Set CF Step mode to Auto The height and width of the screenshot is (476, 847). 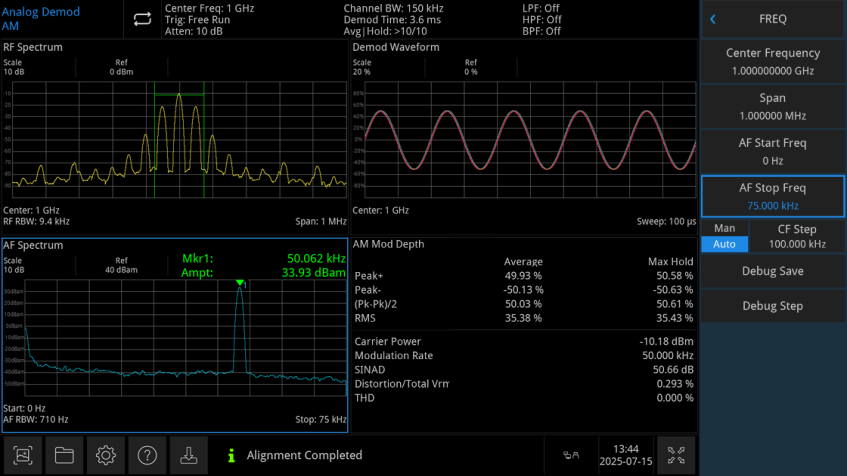pyautogui.click(x=724, y=244)
